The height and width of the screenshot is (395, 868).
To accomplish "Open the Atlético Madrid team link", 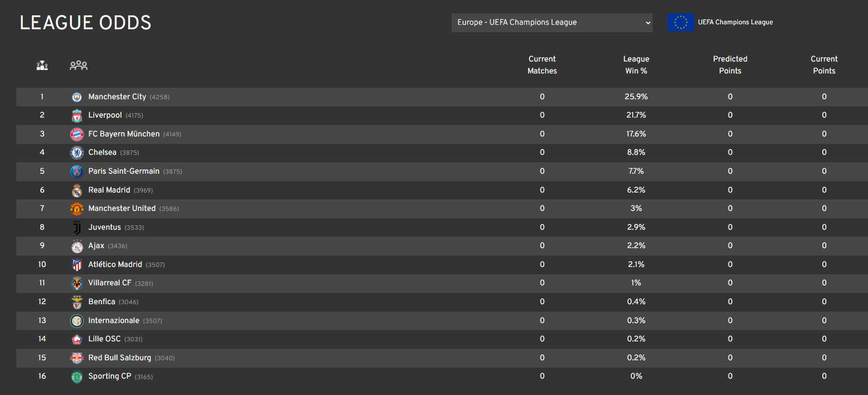I will click(x=115, y=264).
